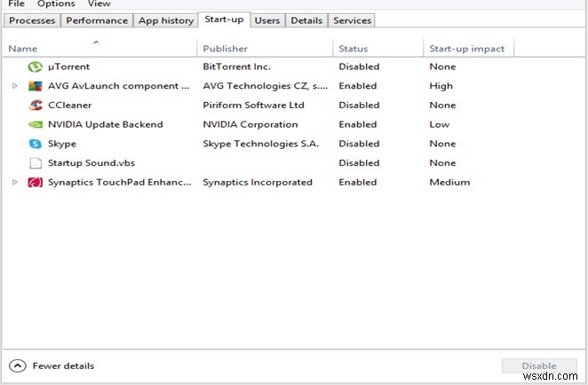Screen dimensions: 588x385
Task: Select the Skype row name
Action: [62, 144]
